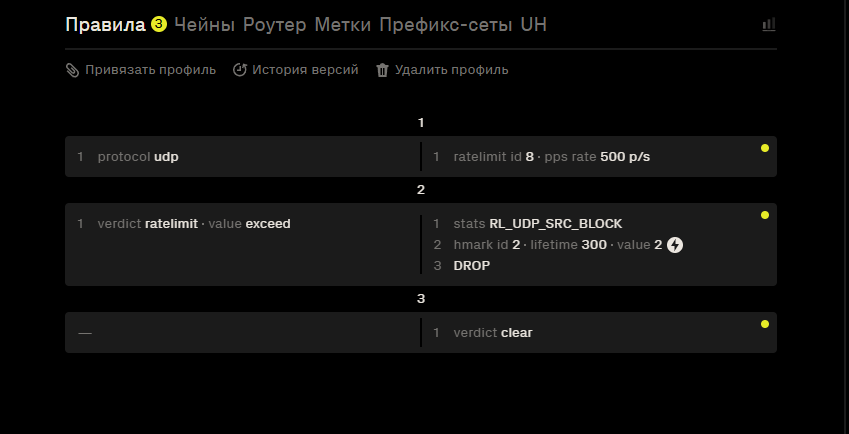Select the protocol udp condition

(x=138, y=157)
